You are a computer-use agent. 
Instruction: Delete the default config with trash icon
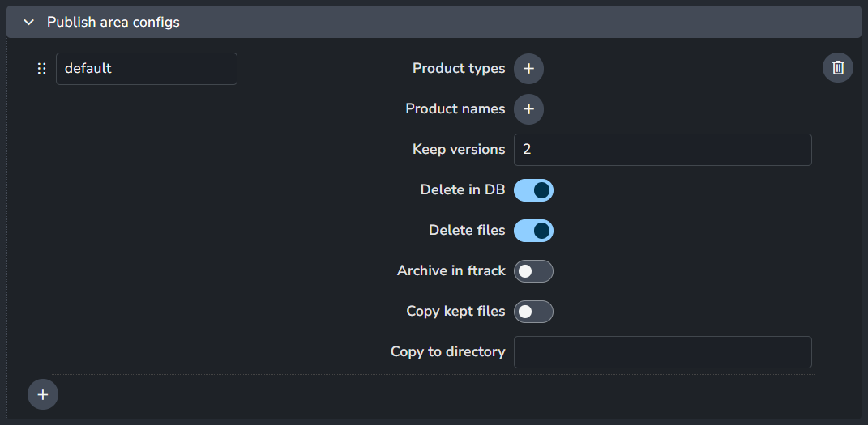[838, 68]
